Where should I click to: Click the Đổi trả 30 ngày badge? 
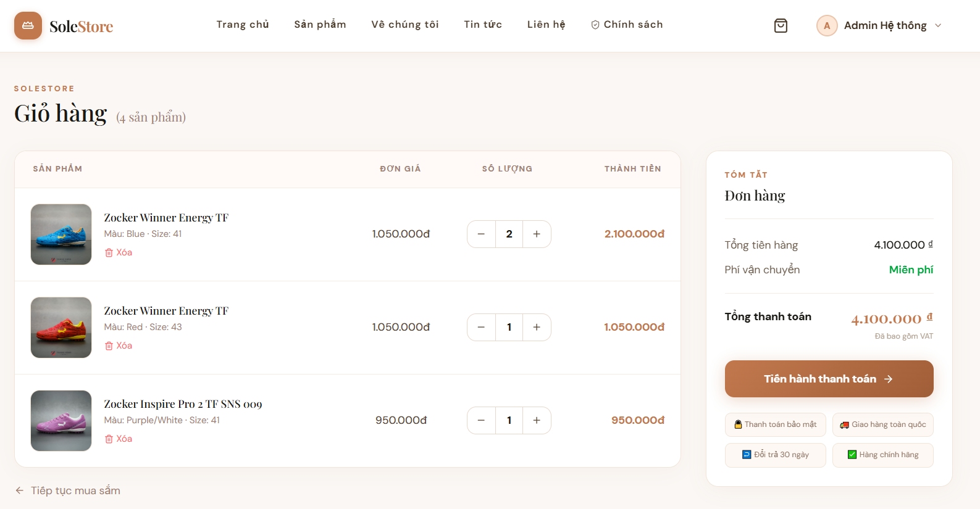click(x=775, y=455)
